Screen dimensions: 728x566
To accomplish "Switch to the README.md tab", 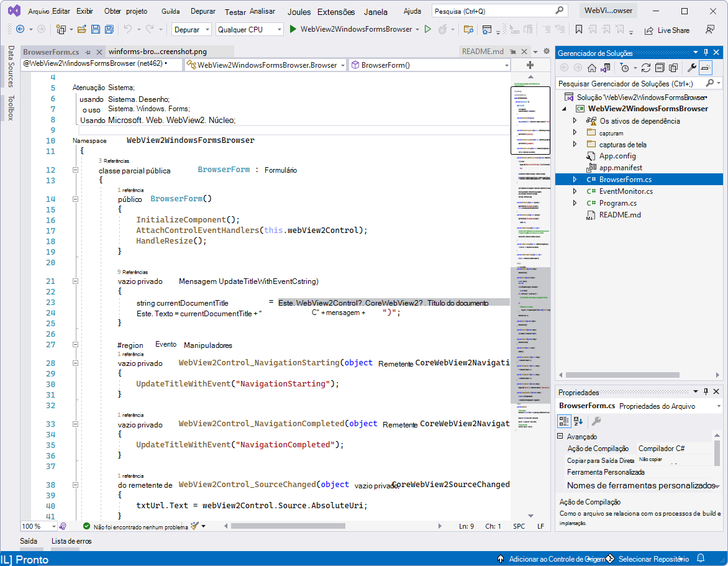I will pyautogui.click(x=483, y=51).
